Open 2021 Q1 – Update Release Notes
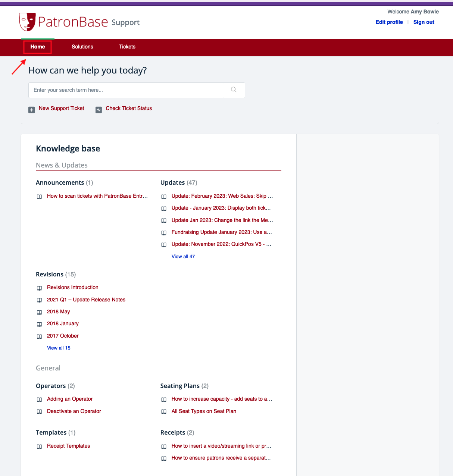 coord(86,300)
